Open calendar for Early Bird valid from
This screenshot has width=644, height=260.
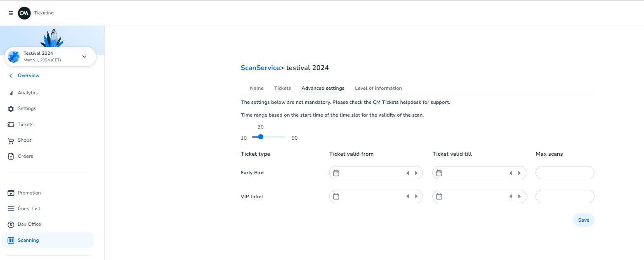pos(336,173)
